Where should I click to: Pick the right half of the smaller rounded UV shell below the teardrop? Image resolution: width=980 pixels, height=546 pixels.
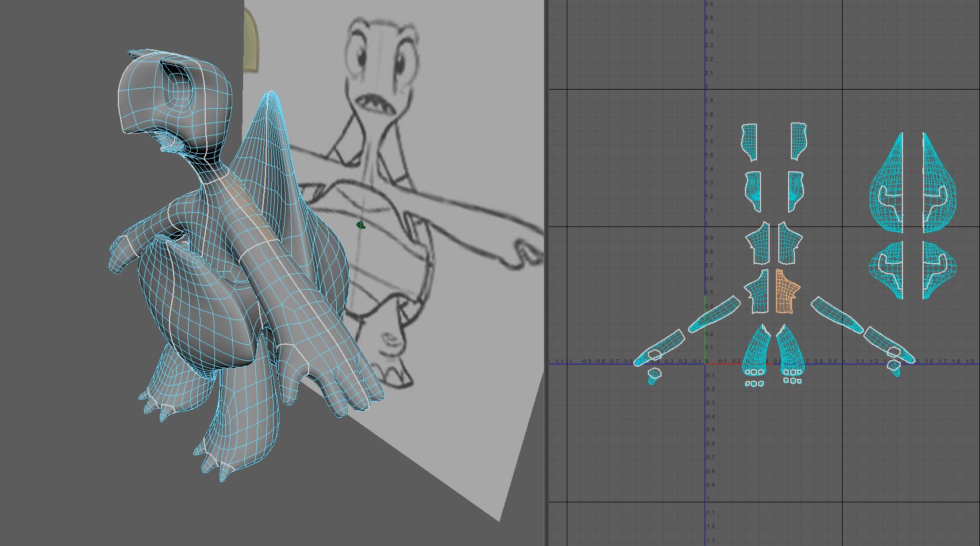click(939, 270)
